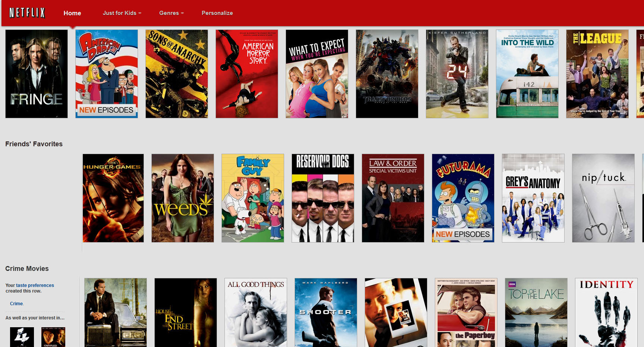644x347 pixels.
Task: Pick the Nip/Tuck poster
Action: 603,198
